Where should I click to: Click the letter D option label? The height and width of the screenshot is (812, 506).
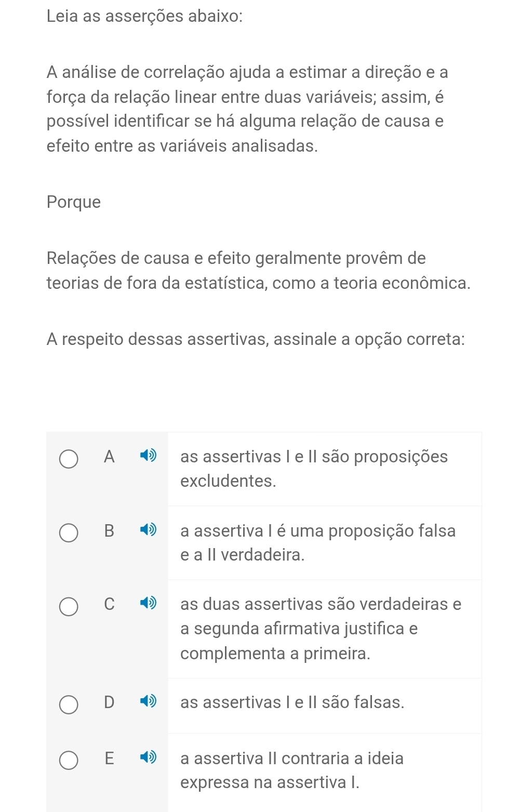pyautogui.click(x=109, y=702)
